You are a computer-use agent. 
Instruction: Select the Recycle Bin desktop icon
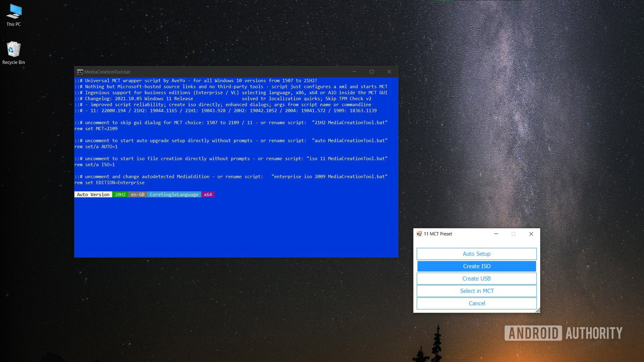coord(14,53)
